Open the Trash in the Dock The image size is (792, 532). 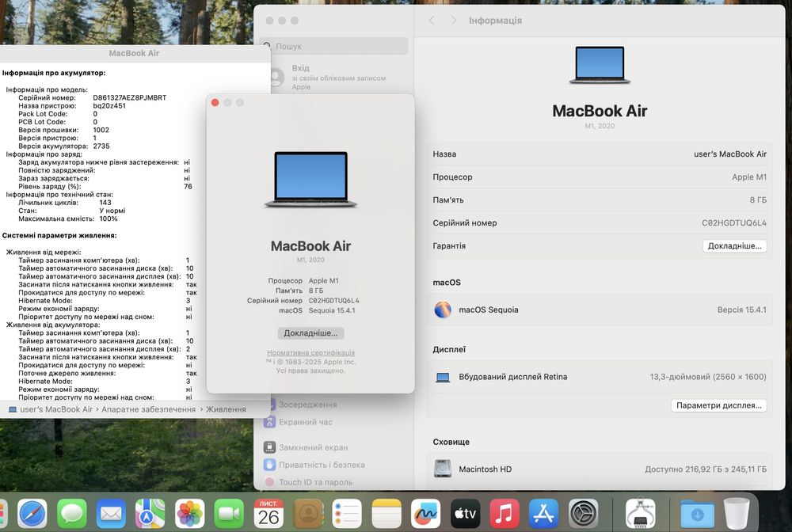737,513
